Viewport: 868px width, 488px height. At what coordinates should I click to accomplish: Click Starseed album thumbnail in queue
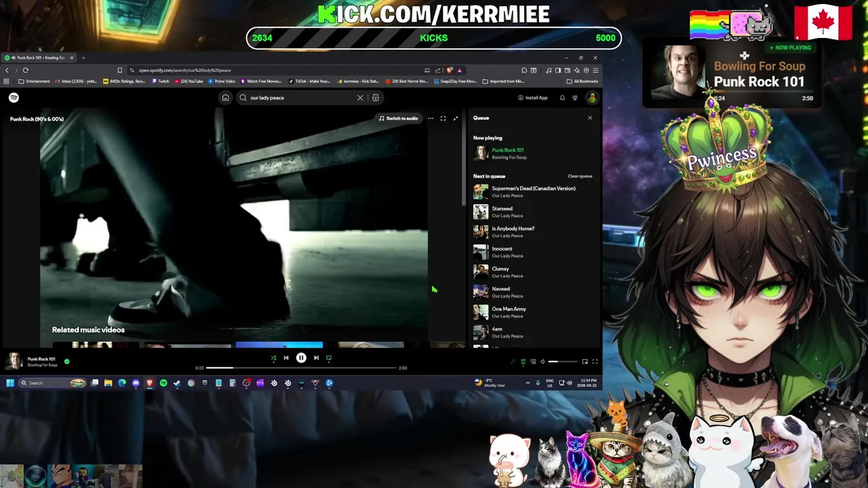pyautogui.click(x=481, y=212)
